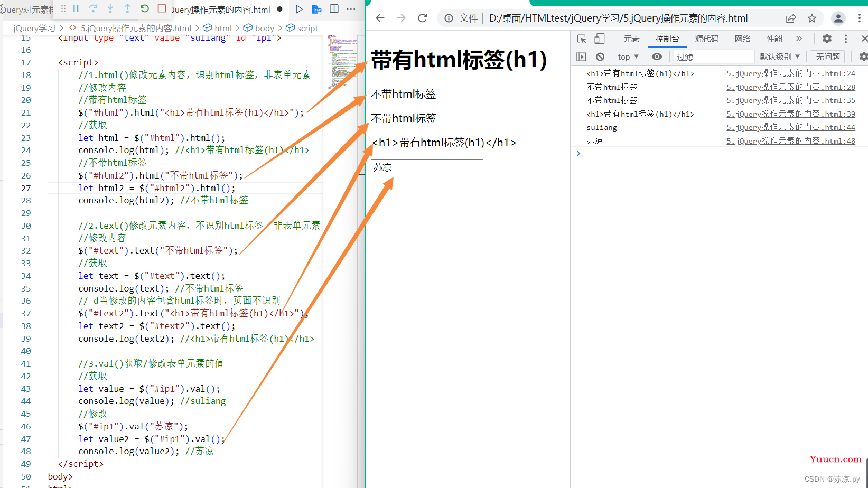Image resolution: width=868 pixels, height=488 pixels.
Task: Open console settings gear beside issues button
Action: [863, 57]
